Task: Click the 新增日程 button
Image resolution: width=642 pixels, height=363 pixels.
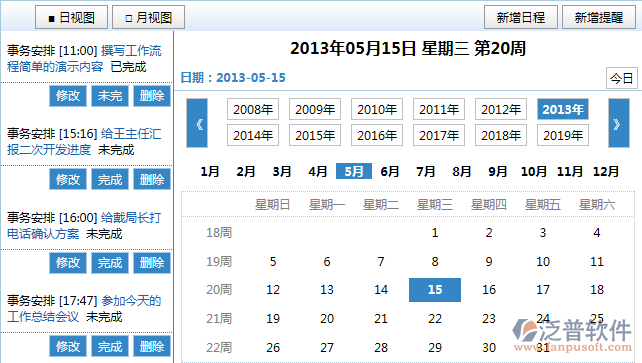Action: 521,17
